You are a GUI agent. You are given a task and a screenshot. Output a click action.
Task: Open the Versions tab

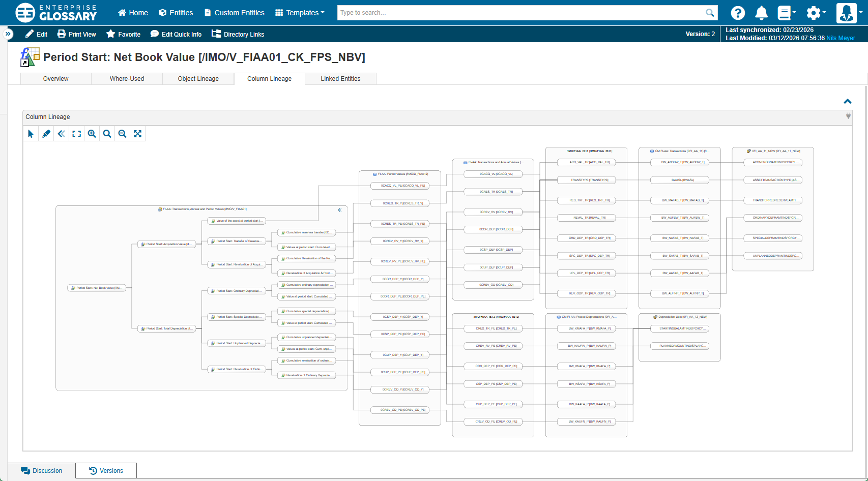coord(106,471)
